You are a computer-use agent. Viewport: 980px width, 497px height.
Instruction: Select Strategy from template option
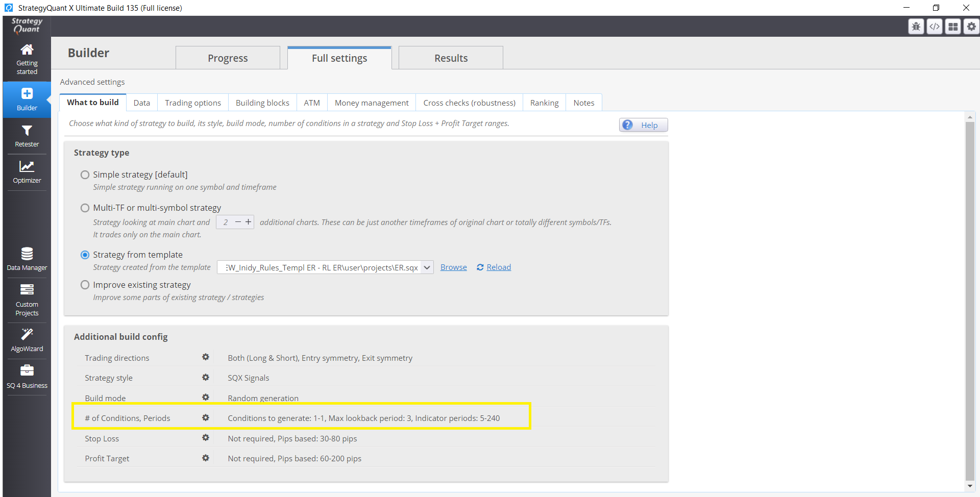(x=85, y=255)
